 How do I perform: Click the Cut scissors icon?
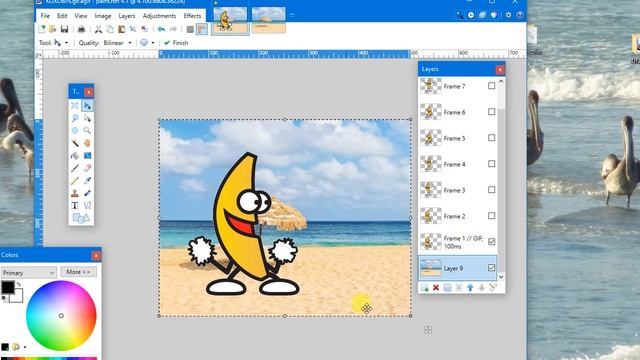coord(98,29)
